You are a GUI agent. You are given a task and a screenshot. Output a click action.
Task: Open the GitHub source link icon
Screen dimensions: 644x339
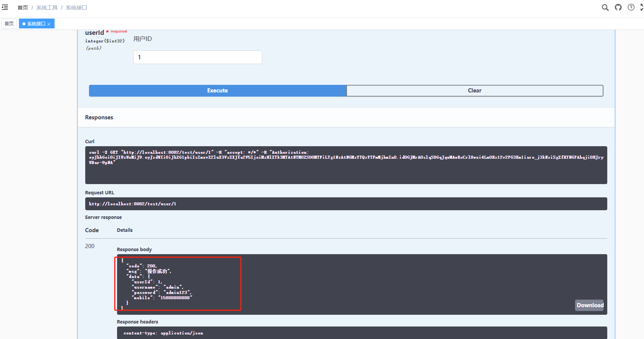pyautogui.click(x=618, y=8)
